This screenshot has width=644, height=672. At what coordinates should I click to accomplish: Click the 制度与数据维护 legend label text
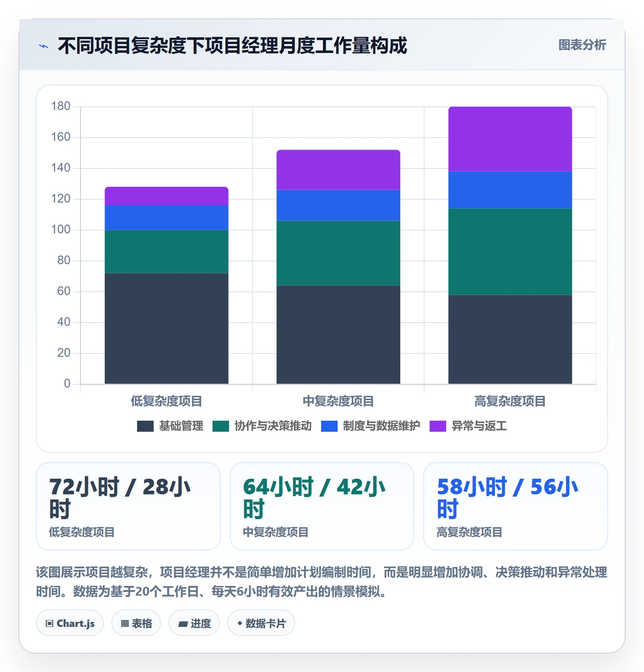(x=382, y=426)
